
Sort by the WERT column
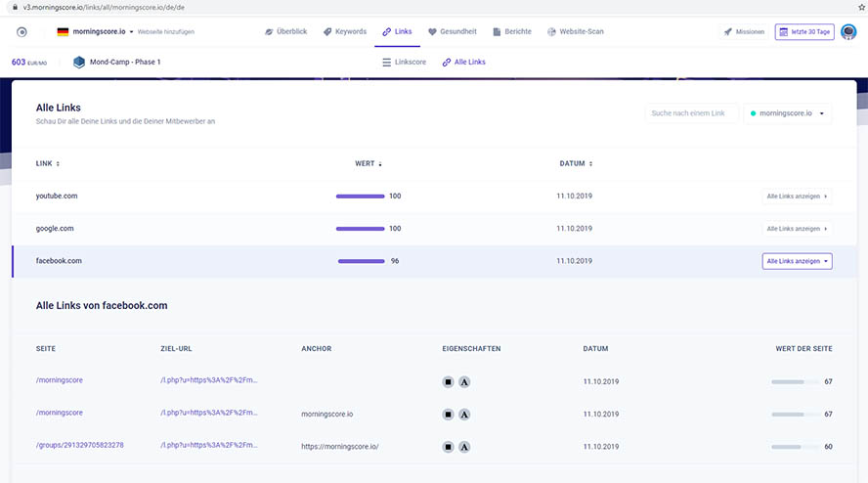[369, 163]
